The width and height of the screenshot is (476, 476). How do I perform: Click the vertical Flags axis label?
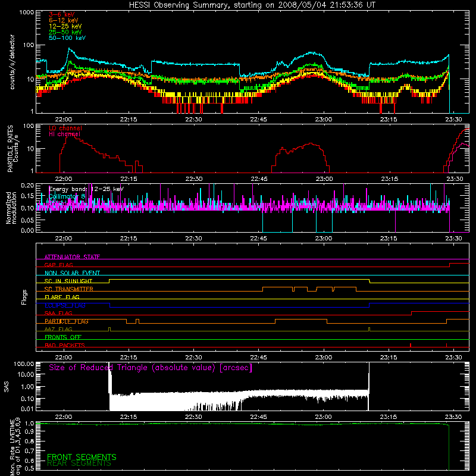[24, 297]
